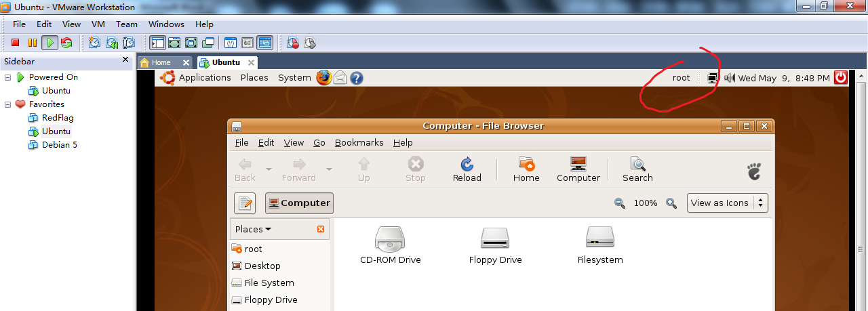
Task: Click the clock showing Wed May 9
Action: click(x=784, y=78)
